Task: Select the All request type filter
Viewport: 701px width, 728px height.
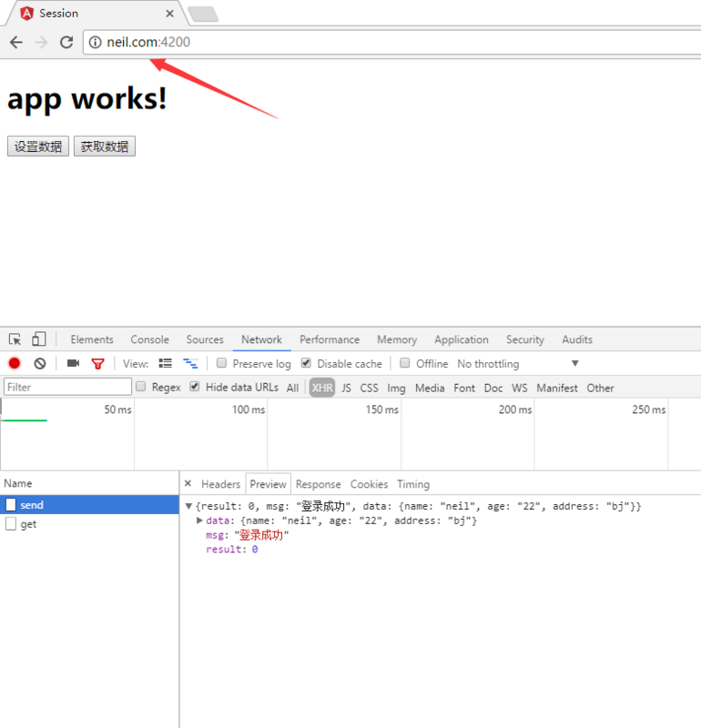Action: pyautogui.click(x=292, y=388)
